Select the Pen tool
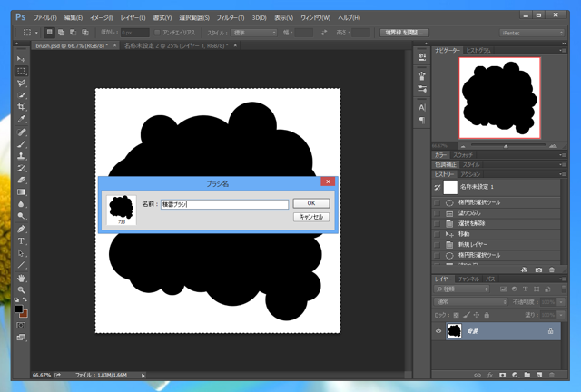The image size is (581, 392). [21, 230]
